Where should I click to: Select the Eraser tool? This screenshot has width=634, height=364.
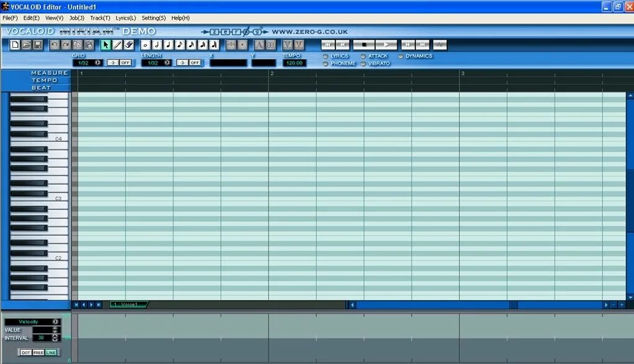[129, 45]
